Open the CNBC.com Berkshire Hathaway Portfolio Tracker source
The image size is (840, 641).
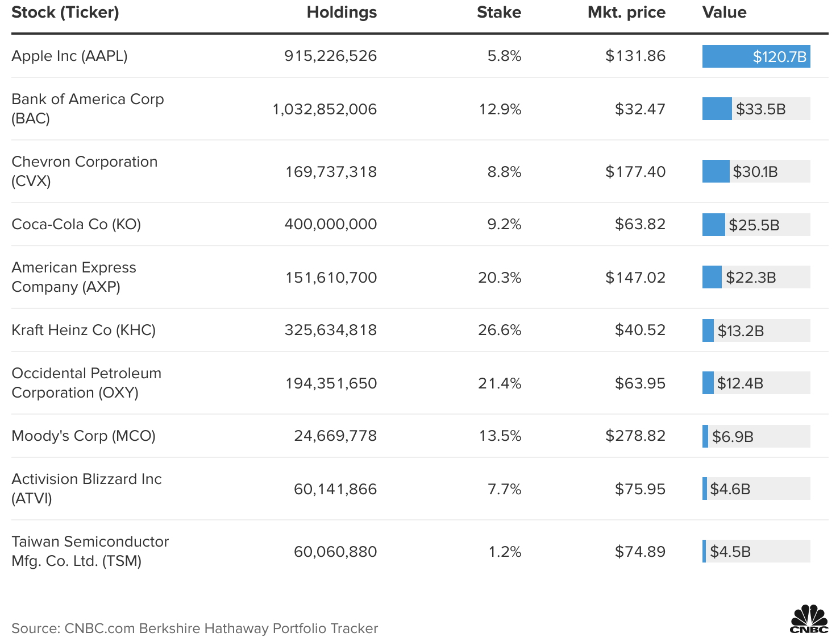click(x=194, y=628)
